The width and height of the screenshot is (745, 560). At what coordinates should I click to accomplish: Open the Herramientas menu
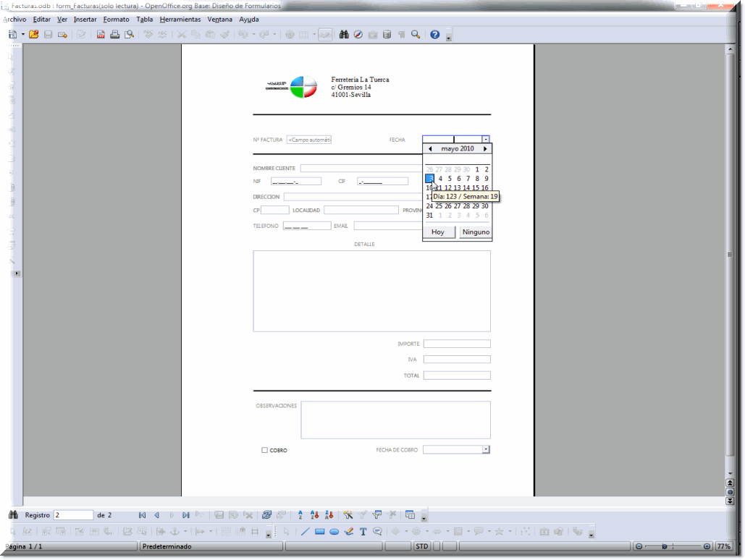click(180, 20)
